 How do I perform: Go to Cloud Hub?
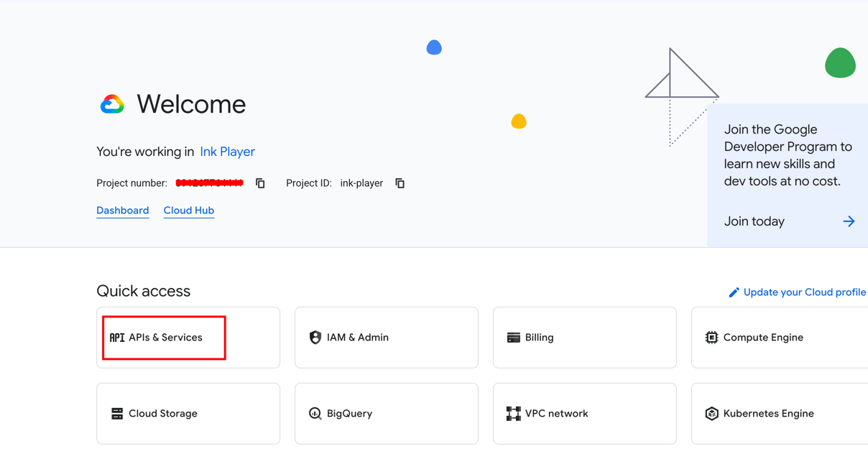point(189,210)
